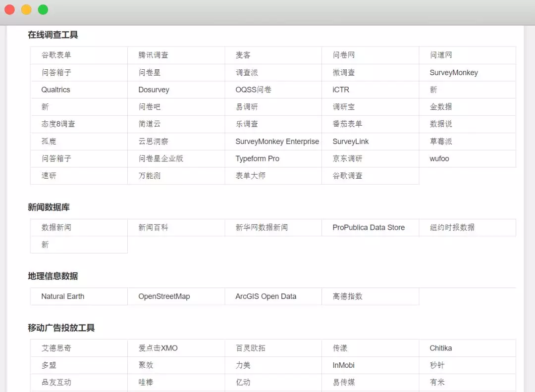
Task: Open ProPublica Data Store link
Action: click(369, 227)
